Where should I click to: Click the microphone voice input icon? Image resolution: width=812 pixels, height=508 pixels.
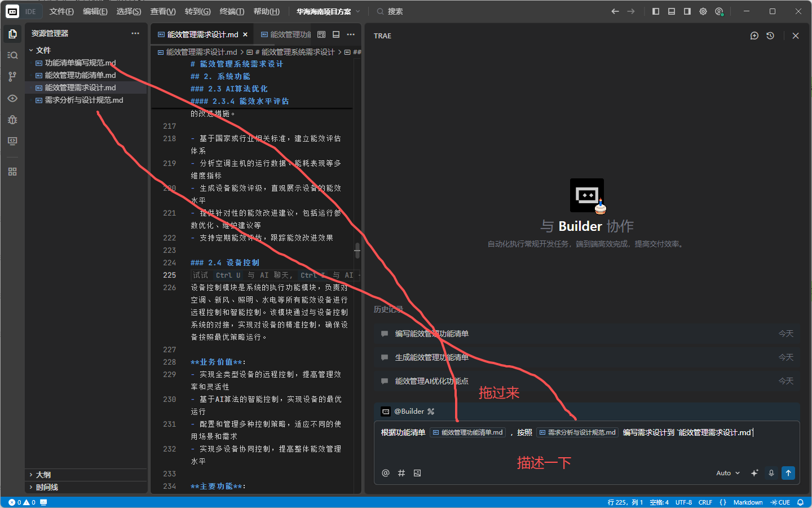pyautogui.click(x=771, y=473)
